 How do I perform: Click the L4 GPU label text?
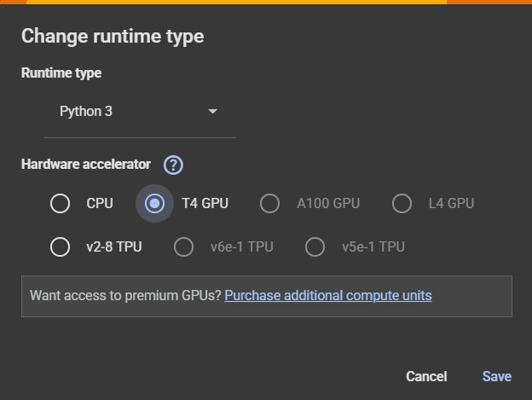[x=451, y=204]
